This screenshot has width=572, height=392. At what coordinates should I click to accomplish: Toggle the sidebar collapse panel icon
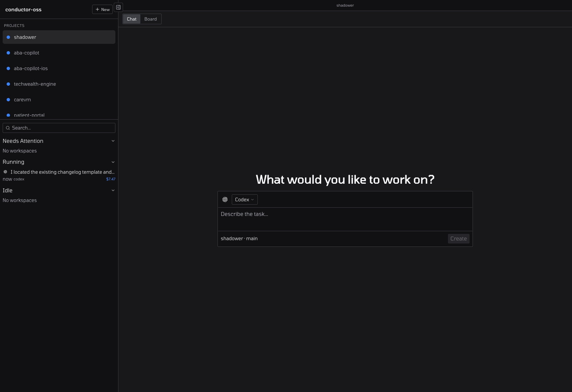(x=118, y=7)
